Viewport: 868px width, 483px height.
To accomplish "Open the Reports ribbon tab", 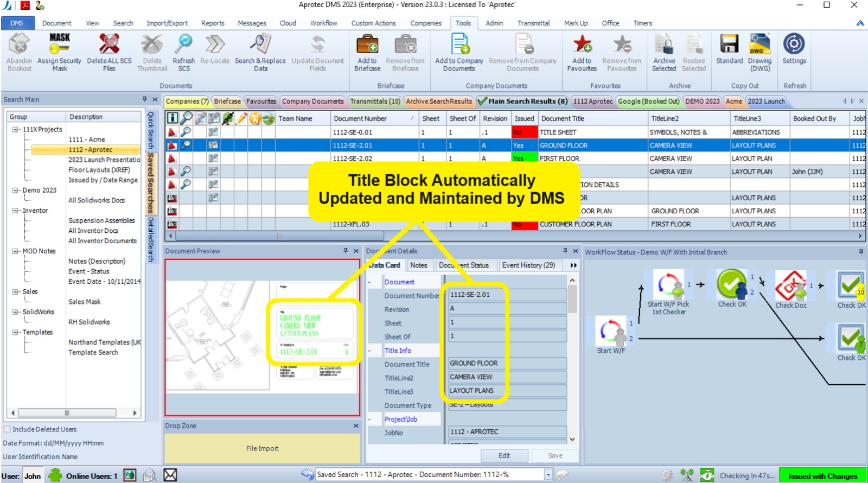I will (x=213, y=23).
